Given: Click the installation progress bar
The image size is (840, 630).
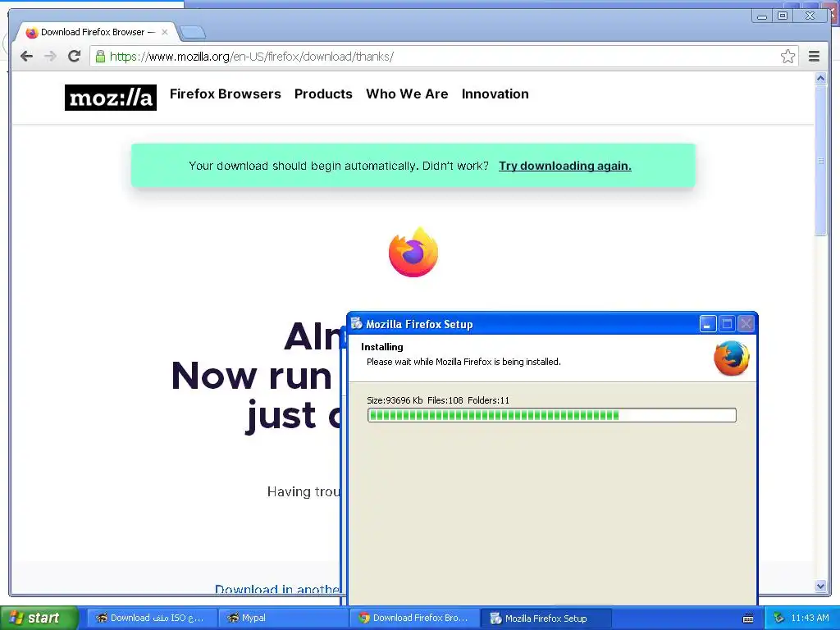Looking at the screenshot, I should point(552,415).
